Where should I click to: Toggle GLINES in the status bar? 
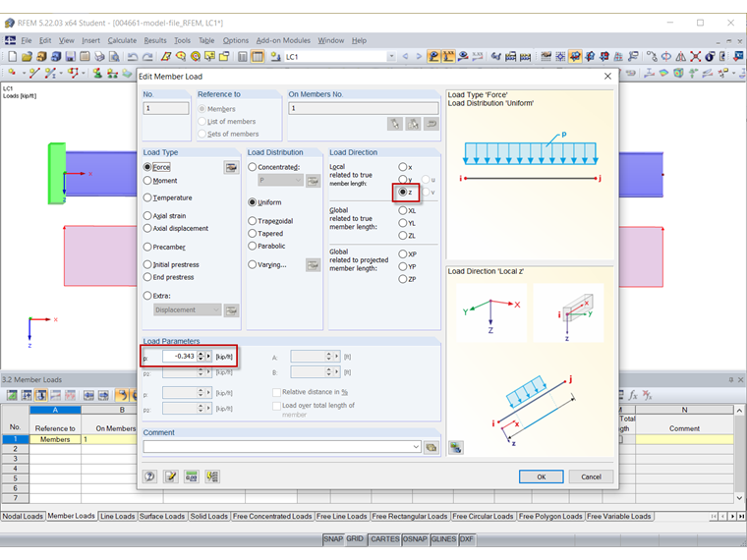443,539
